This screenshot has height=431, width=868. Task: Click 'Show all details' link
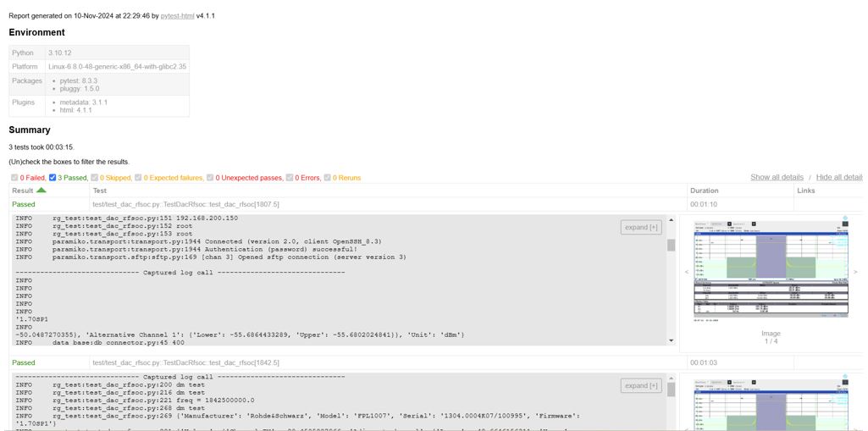[x=777, y=177]
